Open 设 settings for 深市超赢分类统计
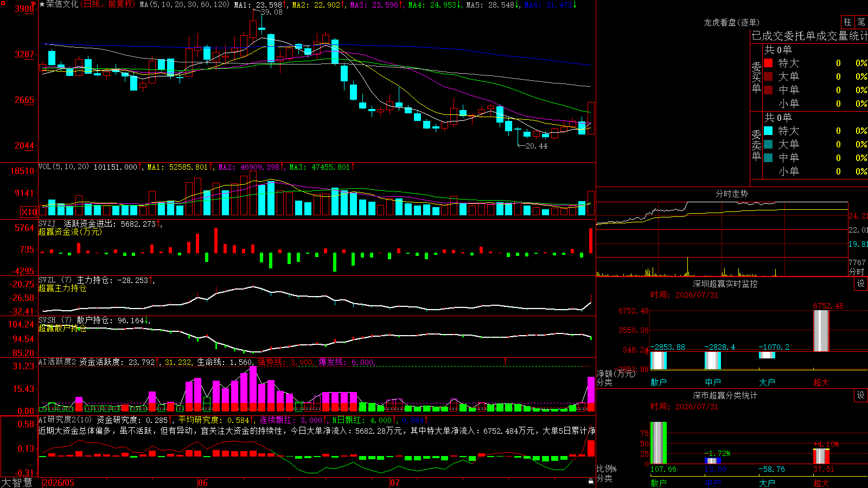The image size is (868, 488). coord(861,395)
